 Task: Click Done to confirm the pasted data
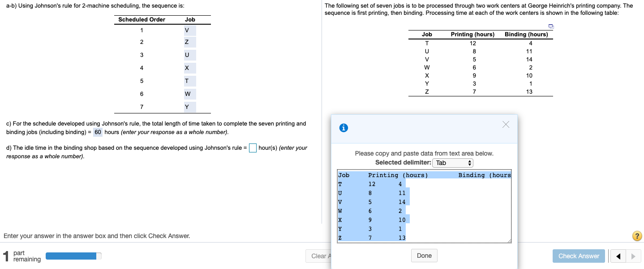(x=424, y=256)
